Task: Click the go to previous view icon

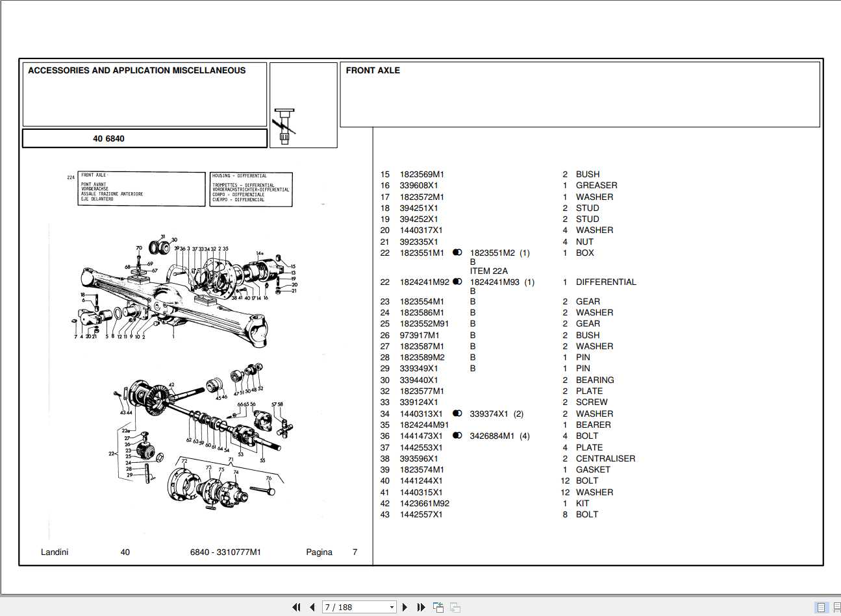Action: 438,607
